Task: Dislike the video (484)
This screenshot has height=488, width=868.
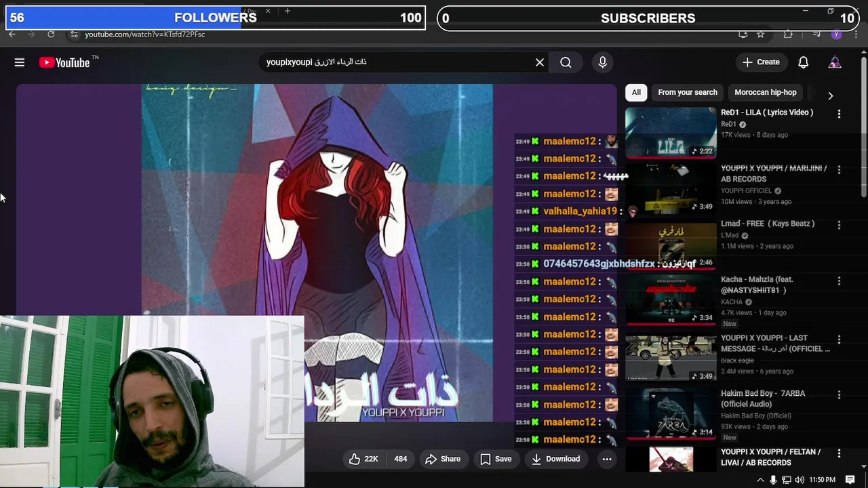Action: (400, 459)
